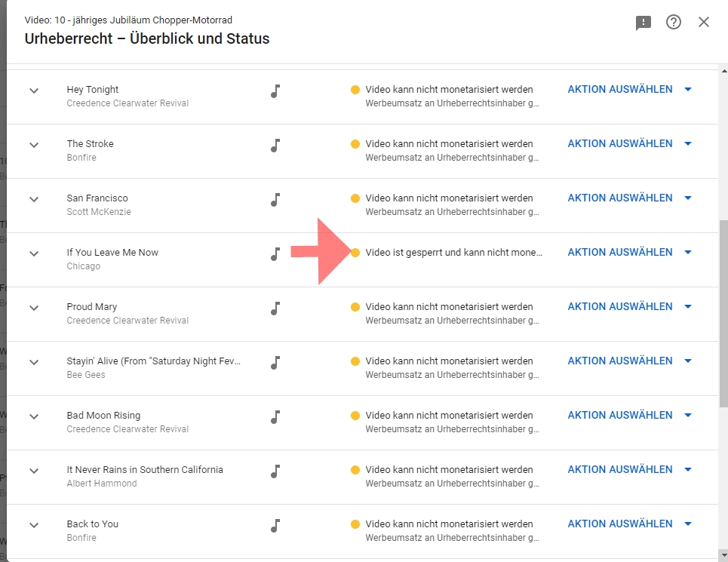Click the song title Hey Tonight
The height and width of the screenshot is (562, 728).
click(92, 90)
